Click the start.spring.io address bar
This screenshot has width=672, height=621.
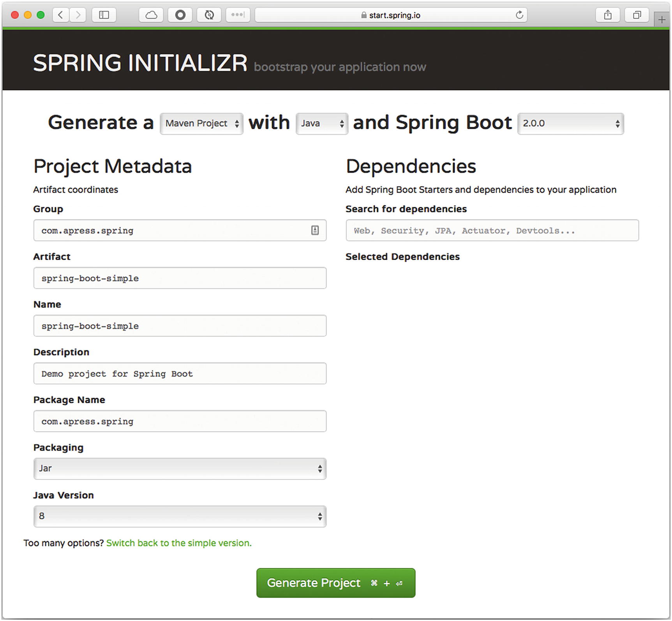(x=391, y=15)
